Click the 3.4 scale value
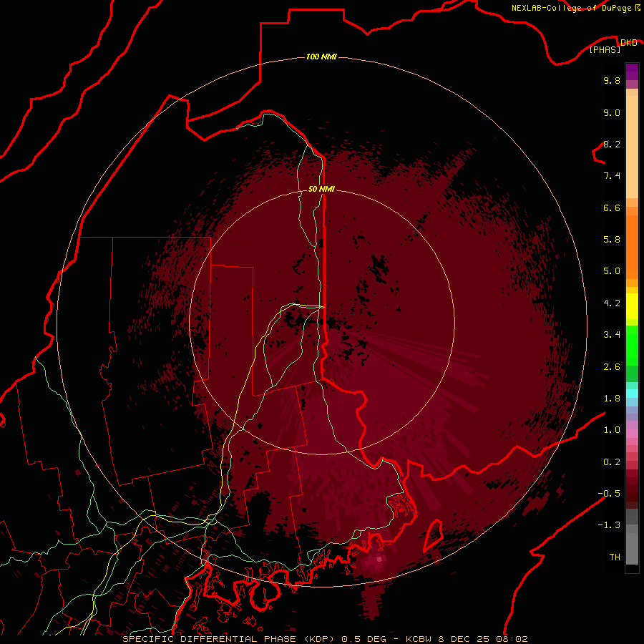The width and height of the screenshot is (644, 644). (x=612, y=335)
